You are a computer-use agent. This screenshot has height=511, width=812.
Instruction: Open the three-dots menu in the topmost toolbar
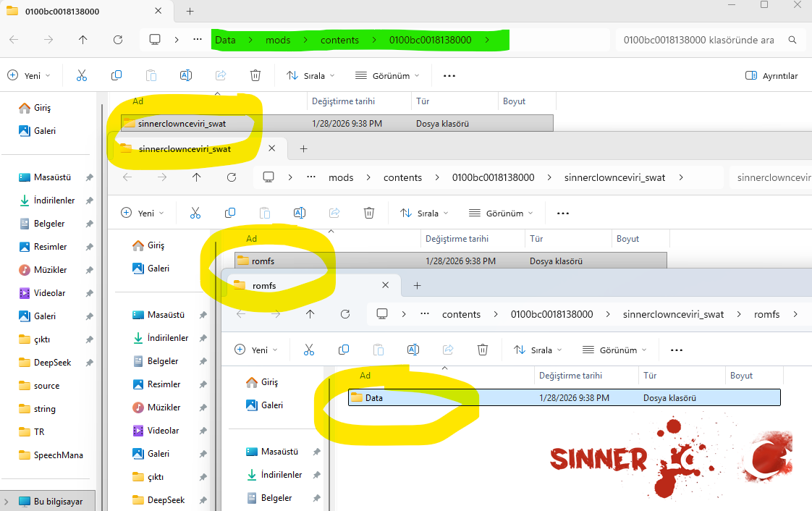449,75
